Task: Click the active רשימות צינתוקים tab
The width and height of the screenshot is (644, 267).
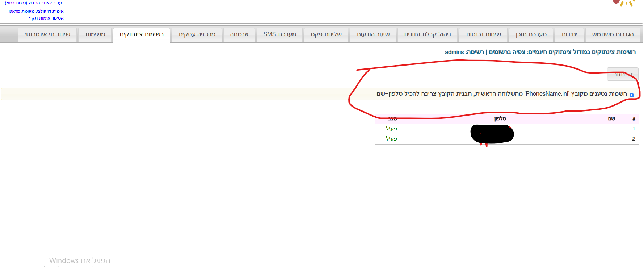Action: tap(142, 34)
